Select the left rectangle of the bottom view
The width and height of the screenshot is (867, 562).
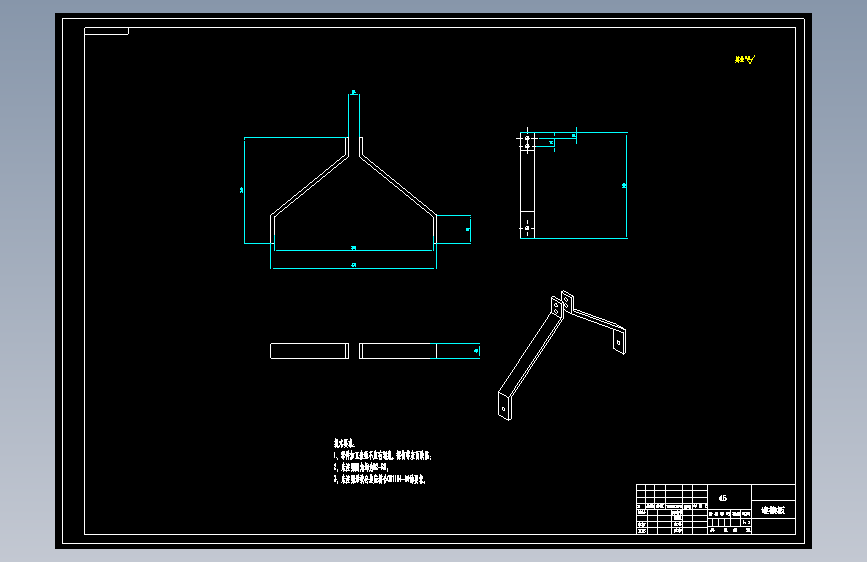(310, 351)
